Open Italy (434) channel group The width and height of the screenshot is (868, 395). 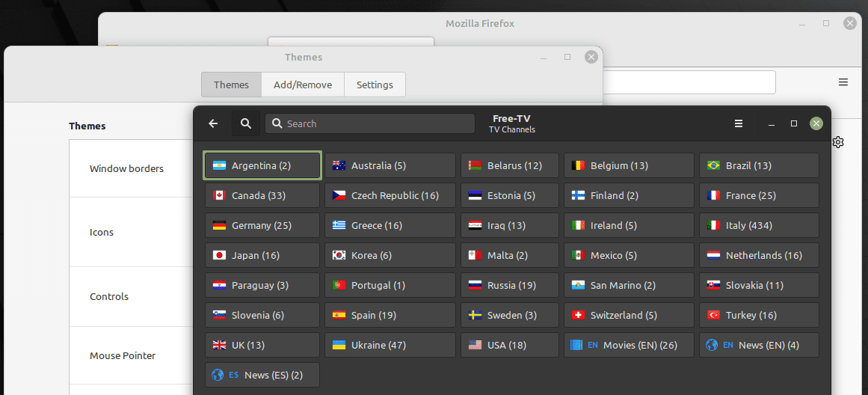[759, 225]
